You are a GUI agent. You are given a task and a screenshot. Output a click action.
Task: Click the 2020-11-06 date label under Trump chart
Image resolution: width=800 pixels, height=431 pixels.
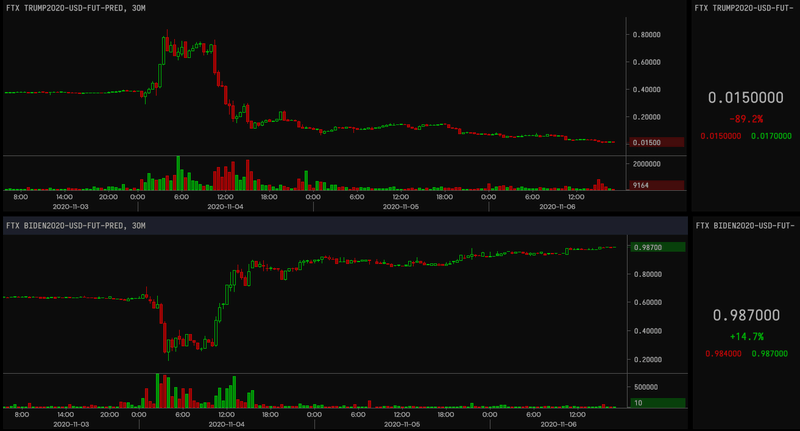tap(557, 207)
